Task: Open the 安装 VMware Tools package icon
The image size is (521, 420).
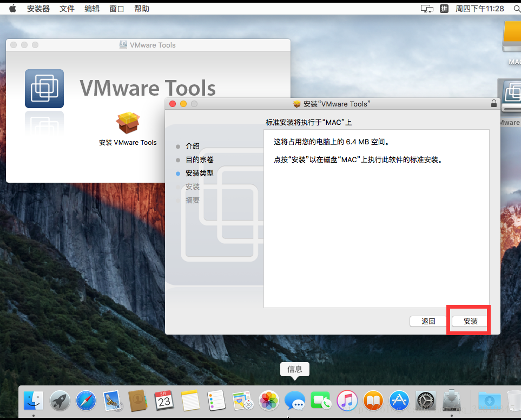Action: point(128,123)
